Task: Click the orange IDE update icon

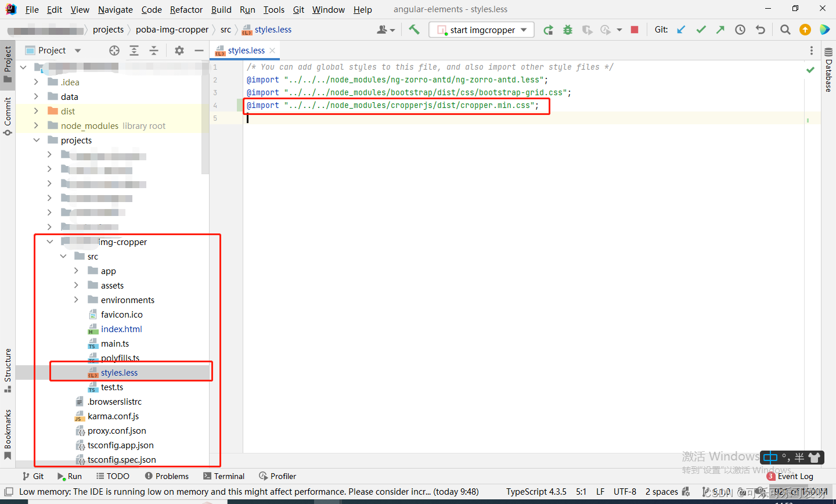Action: pyautogui.click(x=805, y=30)
